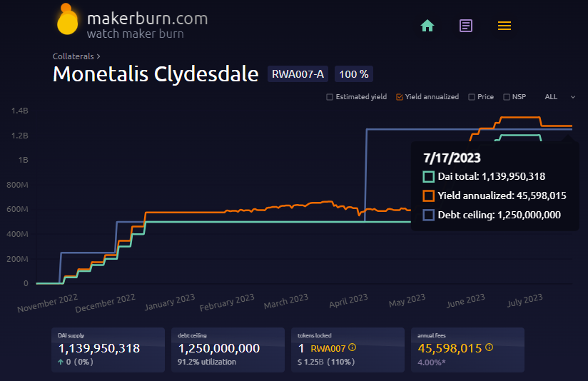Enable the Estimated yield checkbox

[x=330, y=97]
